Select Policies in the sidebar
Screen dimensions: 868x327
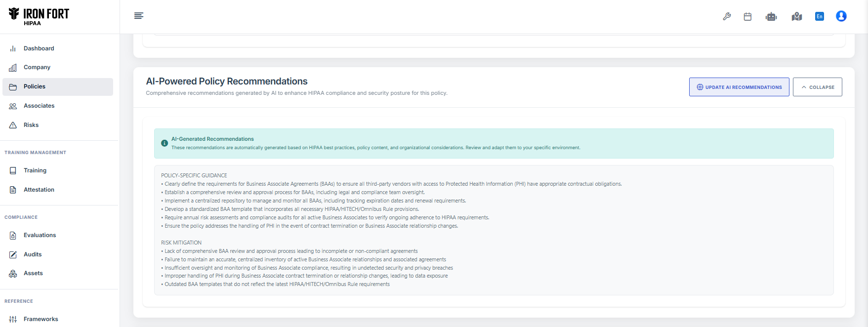tap(35, 86)
